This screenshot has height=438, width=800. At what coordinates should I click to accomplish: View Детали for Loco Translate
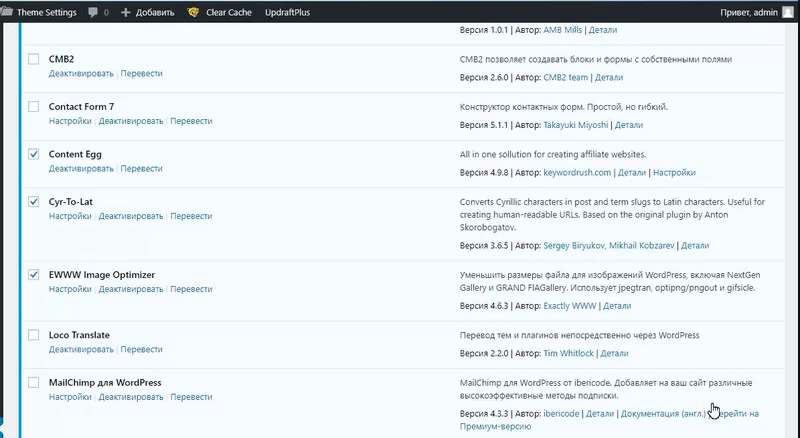pos(614,353)
